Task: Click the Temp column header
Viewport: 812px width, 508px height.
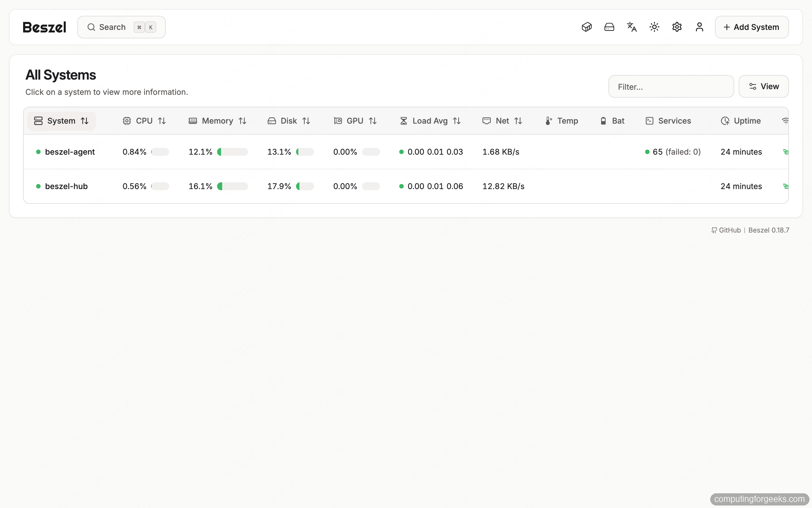Action: click(x=562, y=121)
